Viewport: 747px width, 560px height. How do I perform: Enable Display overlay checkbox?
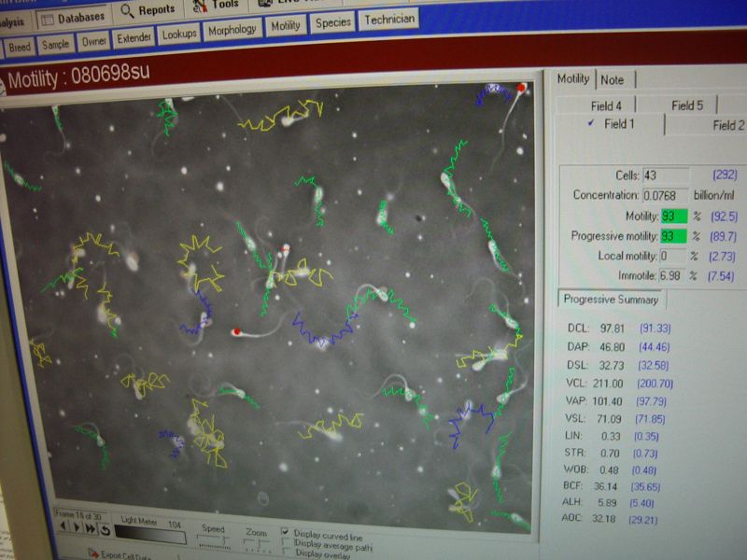[x=289, y=552]
